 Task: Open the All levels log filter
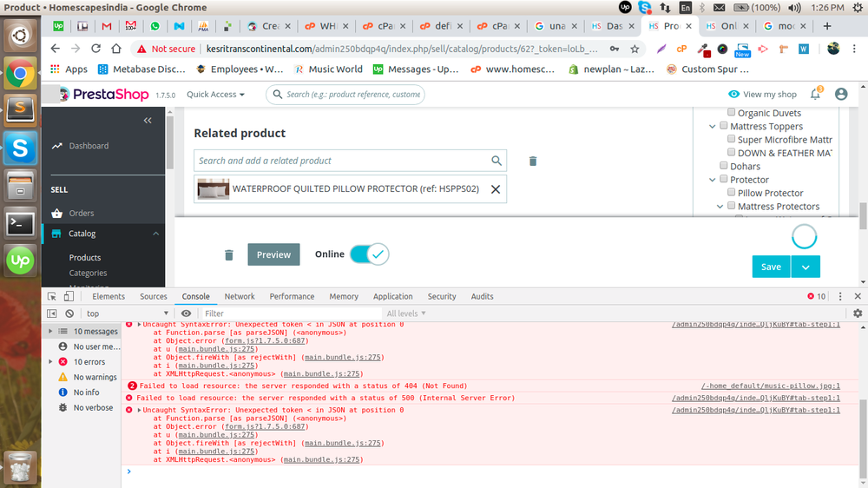point(406,313)
